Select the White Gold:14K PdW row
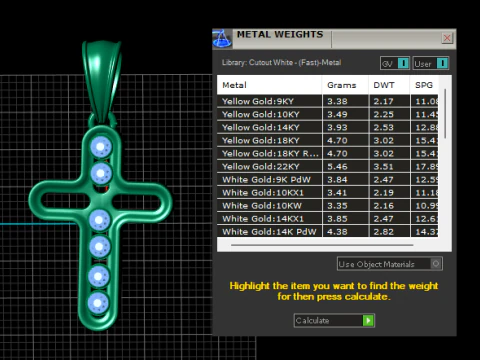This screenshot has width=480, height=360. [x=328, y=231]
